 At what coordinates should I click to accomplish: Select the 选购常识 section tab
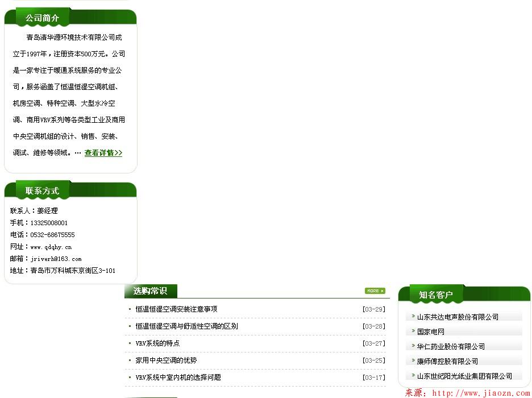(150, 290)
